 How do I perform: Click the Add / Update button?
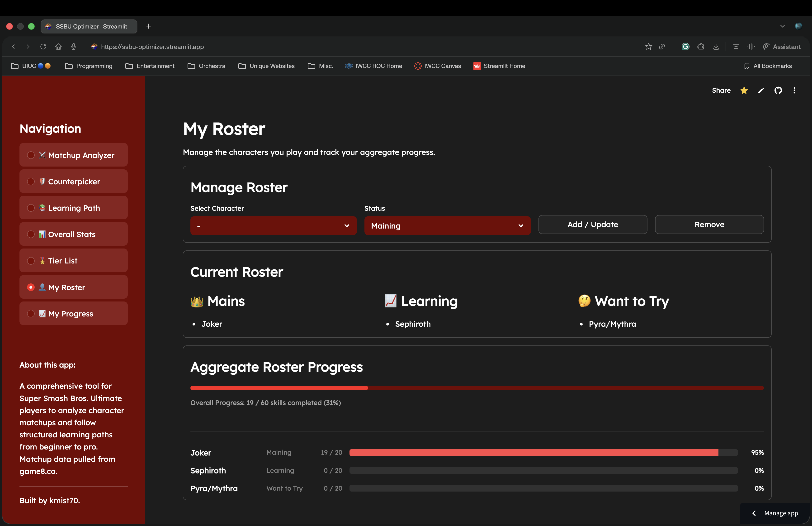[x=593, y=224]
